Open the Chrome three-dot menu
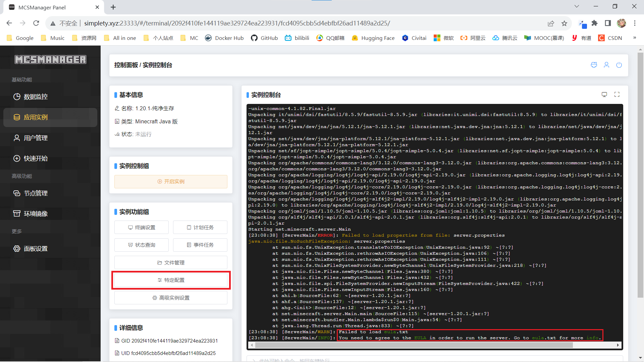The height and width of the screenshot is (362, 644). [x=635, y=23]
